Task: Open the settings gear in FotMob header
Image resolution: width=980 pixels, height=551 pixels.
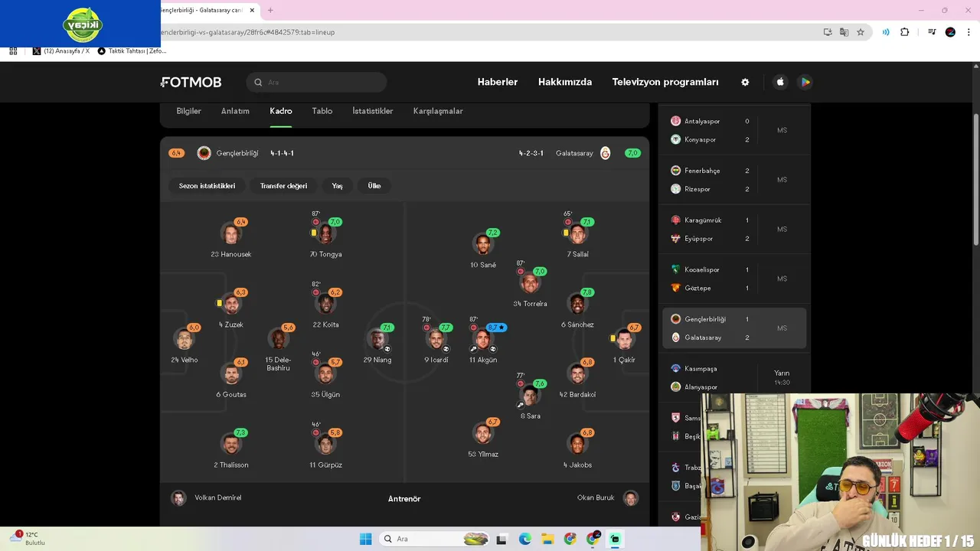Action: [745, 82]
